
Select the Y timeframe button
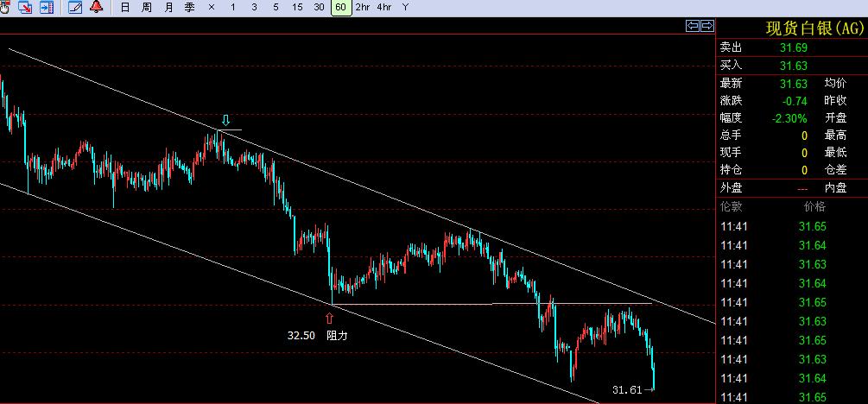406,7
